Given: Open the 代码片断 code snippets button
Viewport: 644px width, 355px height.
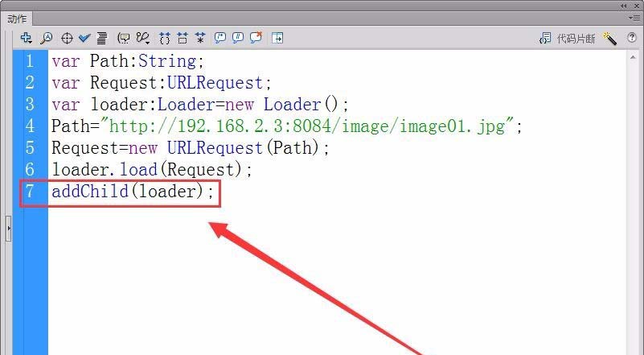Looking at the screenshot, I should click(576, 39).
